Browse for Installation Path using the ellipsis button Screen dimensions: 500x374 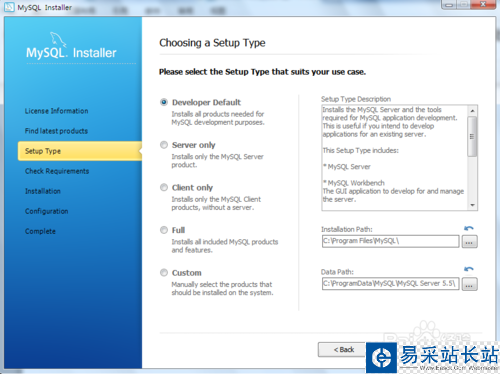click(469, 242)
